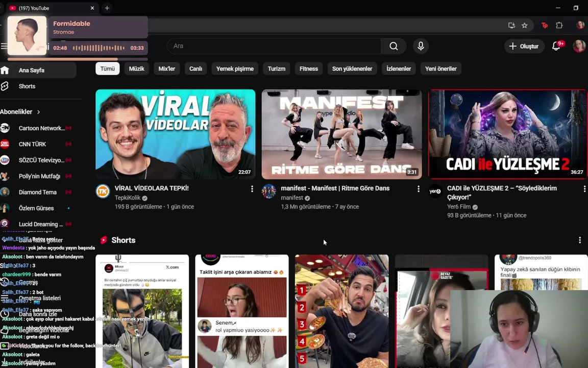The height and width of the screenshot is (368, 588).
Task: Open the TepkiKolik channel avatar
Action: tap(103, 191)
